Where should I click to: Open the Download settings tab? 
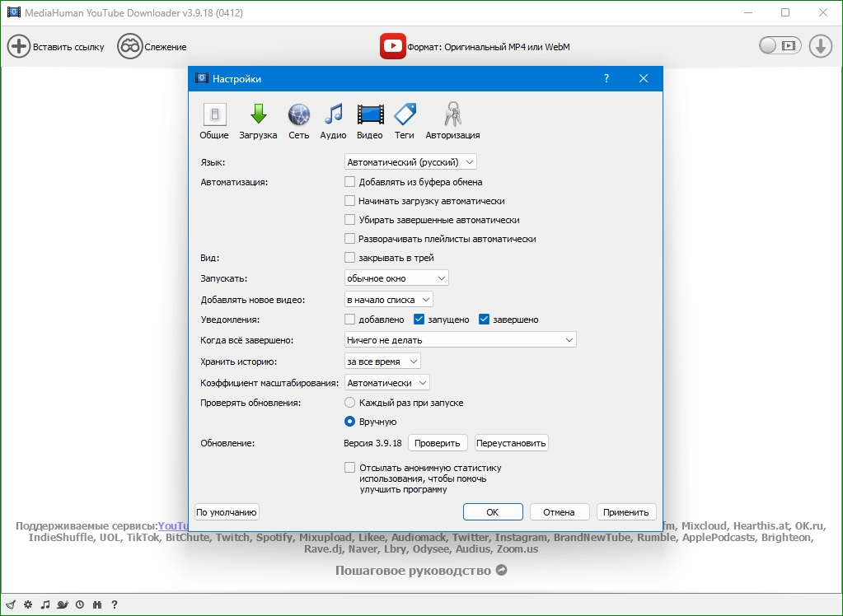[x=258, y=122]
